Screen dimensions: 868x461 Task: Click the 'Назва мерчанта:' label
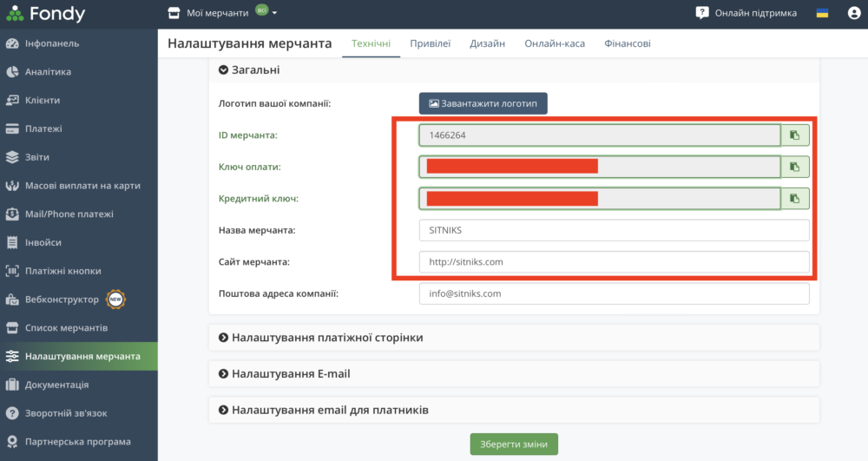coord(257,230)
